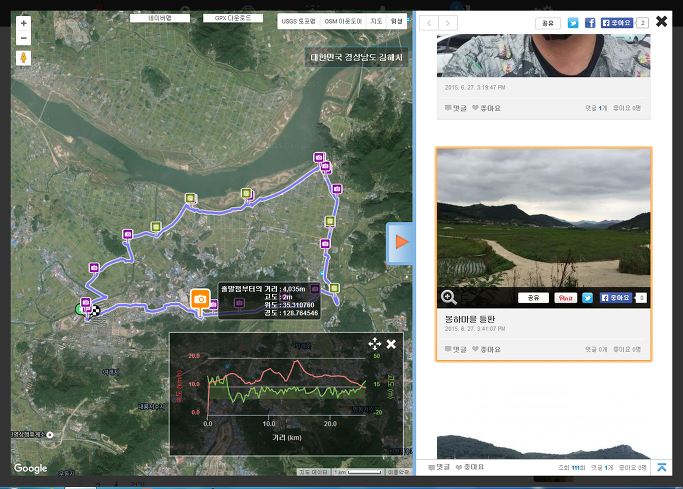Click the 대한민국 경상남도 김해시 location label
This screenshot has height=489, width=683.
(356, 57)
